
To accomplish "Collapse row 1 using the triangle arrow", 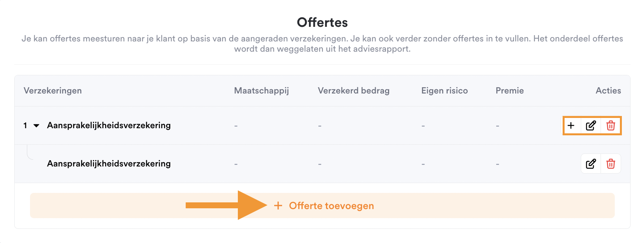I will click(x=36, y=125).
